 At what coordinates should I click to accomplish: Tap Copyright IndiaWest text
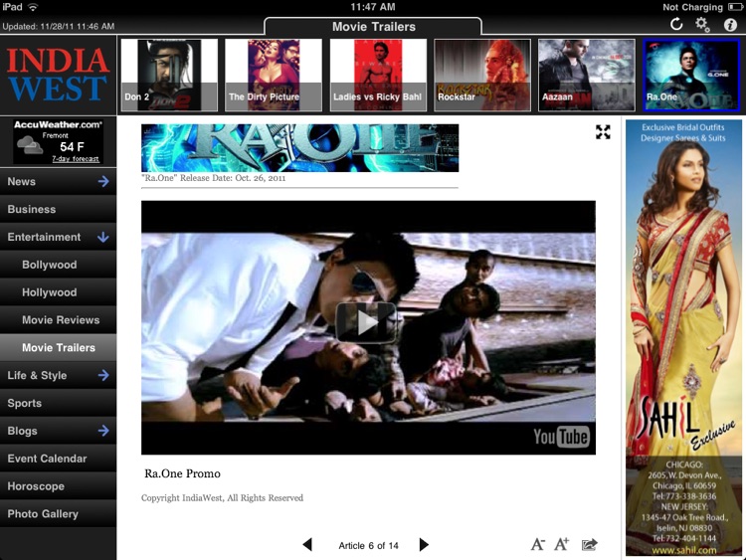point(222,498)
